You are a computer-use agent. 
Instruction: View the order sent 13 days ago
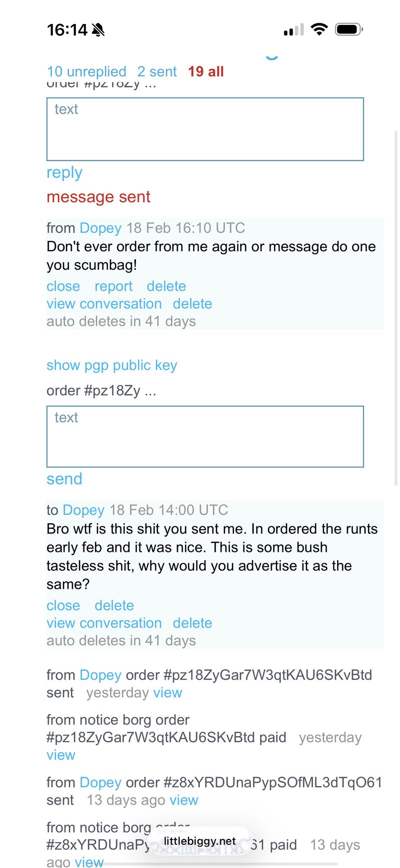(x=184, y=801)
